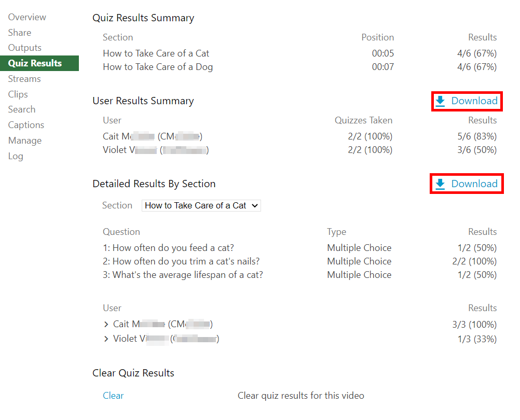
Task: Open the Search section in the sidebar
Action: 22,109
